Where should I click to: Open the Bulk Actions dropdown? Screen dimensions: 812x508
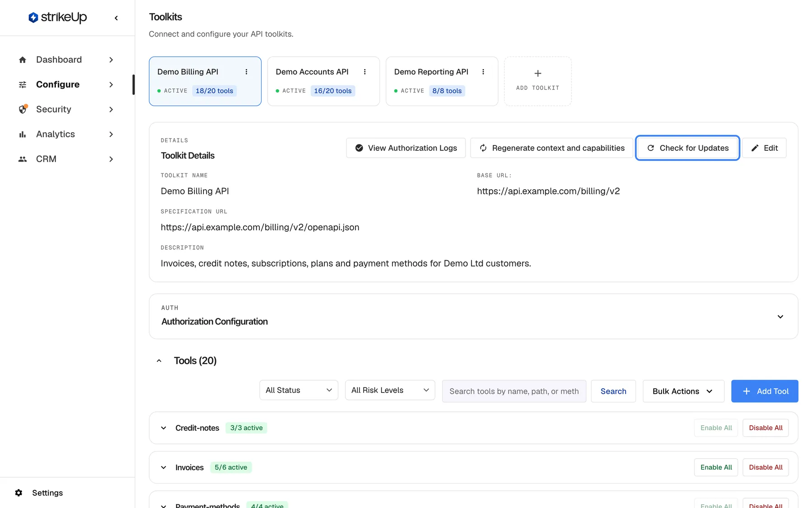(x=683, y=391)
